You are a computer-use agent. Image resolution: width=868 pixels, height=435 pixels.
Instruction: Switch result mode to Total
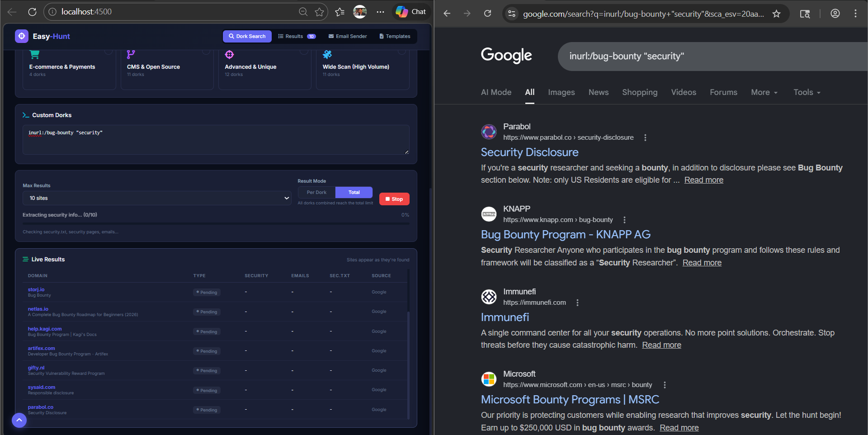pyautogui.click(x=354, y=192)
